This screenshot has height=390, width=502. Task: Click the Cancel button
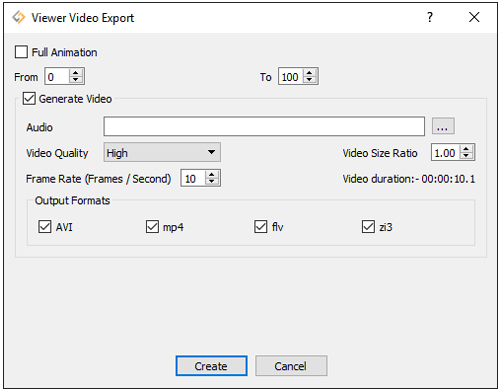(x=291, y=366)
